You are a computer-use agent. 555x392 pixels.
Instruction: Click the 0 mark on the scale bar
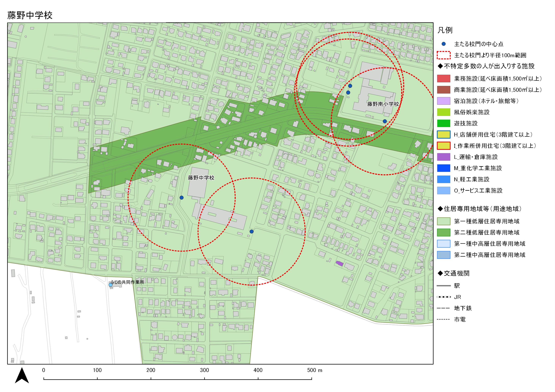coord(43,370)
